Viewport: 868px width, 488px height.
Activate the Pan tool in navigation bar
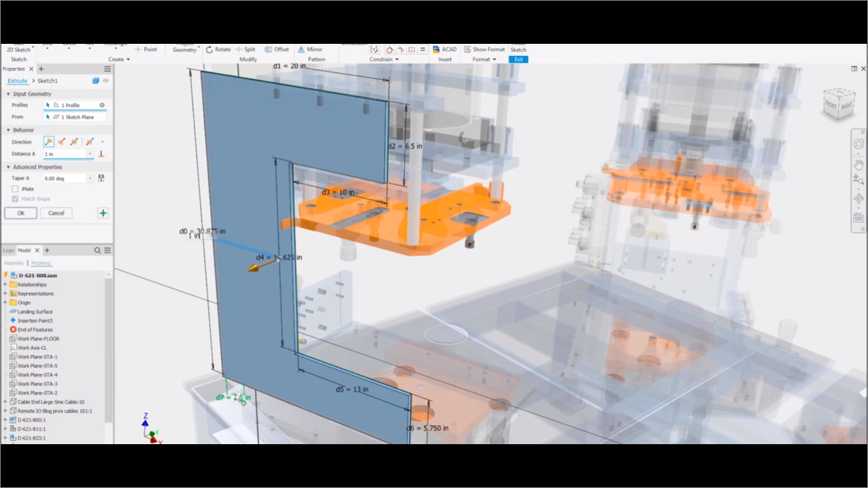click(x=858, y=165)
